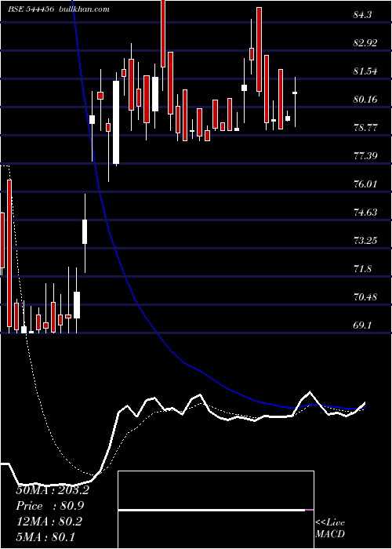This screenshot has width=392, height=549.
Task: Click the <<Live MACD label
Action: (x=330, y=529)
